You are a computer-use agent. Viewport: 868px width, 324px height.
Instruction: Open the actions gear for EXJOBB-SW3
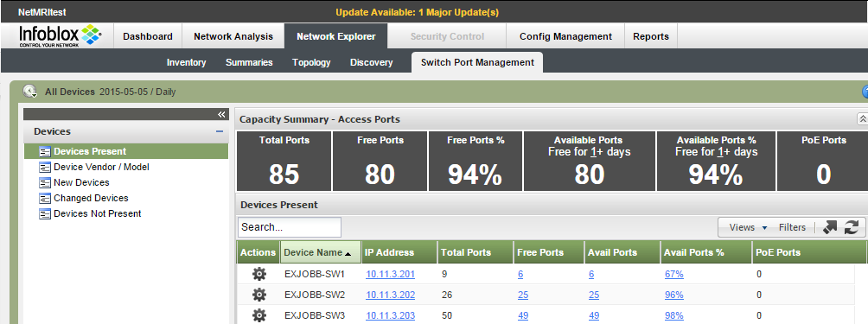(259, 315)
